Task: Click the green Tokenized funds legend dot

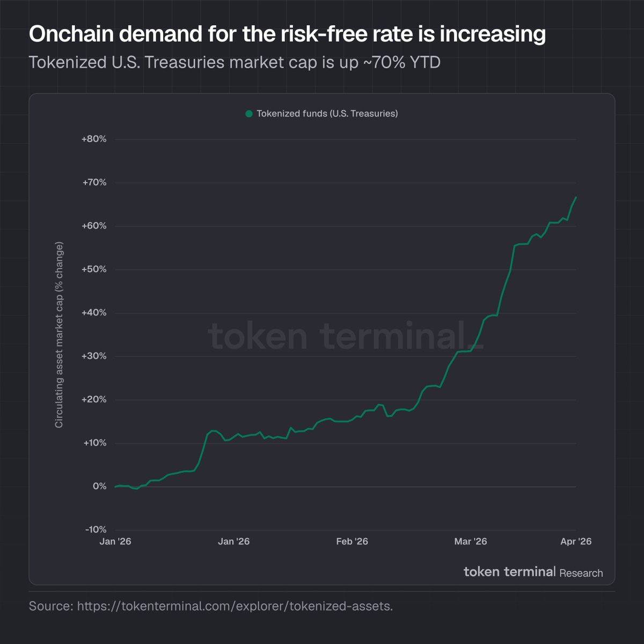Action: tap(249, 114)
